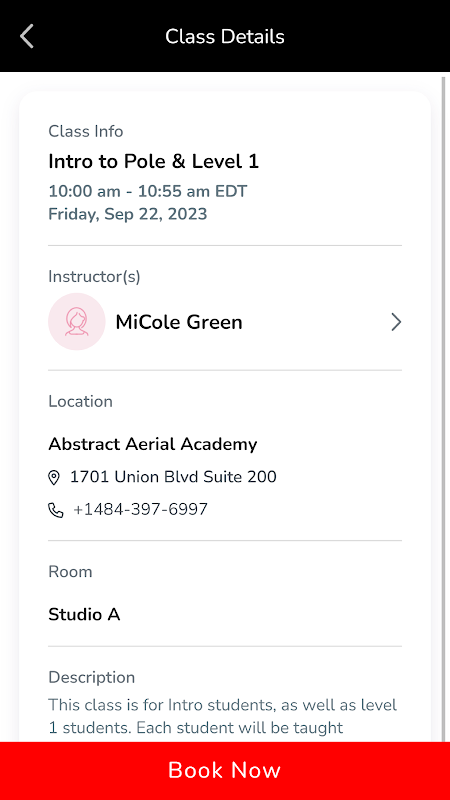Tap the Location section label
Image resolution: width=450 pixels, height=800 pixels.
coord(81,402)
